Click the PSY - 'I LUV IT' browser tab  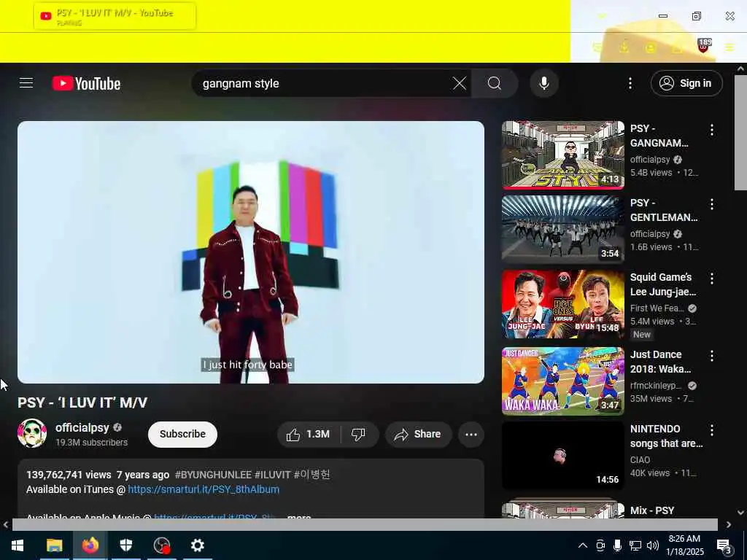coord(115,16)
